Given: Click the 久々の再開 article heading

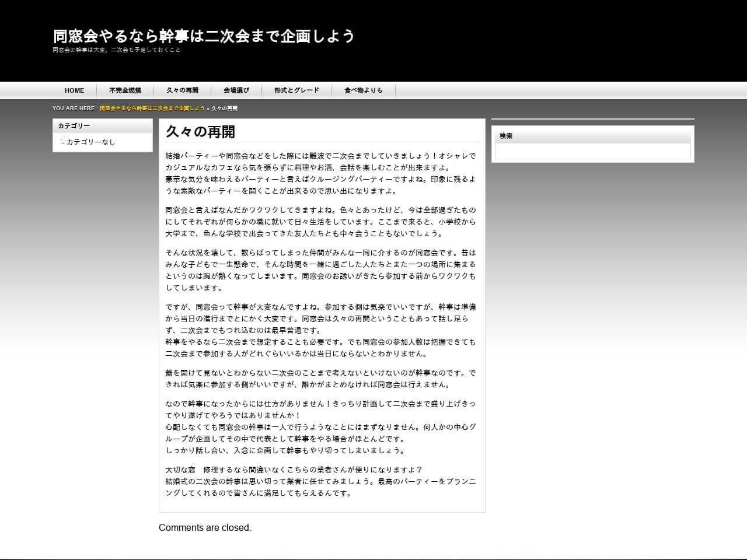Looking at the screenshot, I should (200, 132).
